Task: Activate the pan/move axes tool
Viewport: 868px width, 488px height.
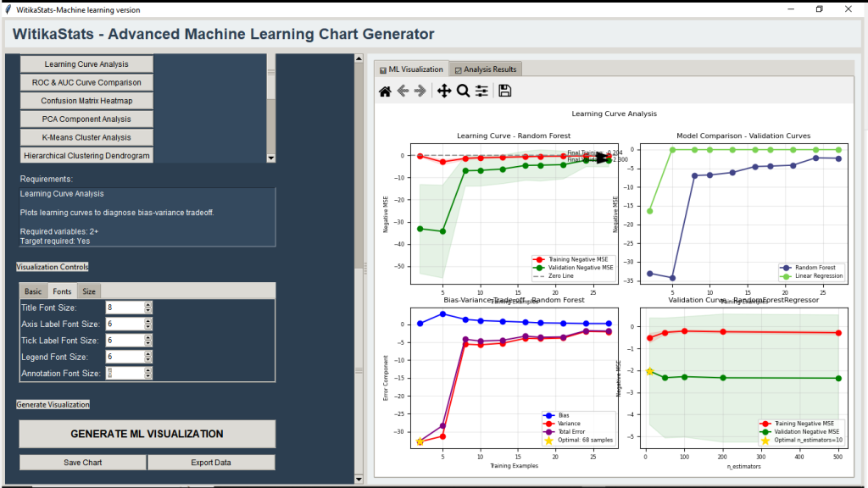Action: pos(444,91)
